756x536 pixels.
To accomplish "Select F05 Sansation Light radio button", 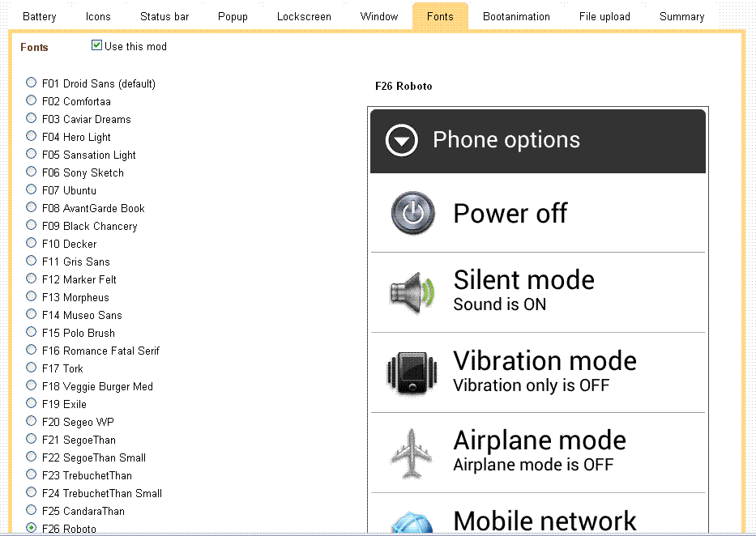I will [32, 154].
